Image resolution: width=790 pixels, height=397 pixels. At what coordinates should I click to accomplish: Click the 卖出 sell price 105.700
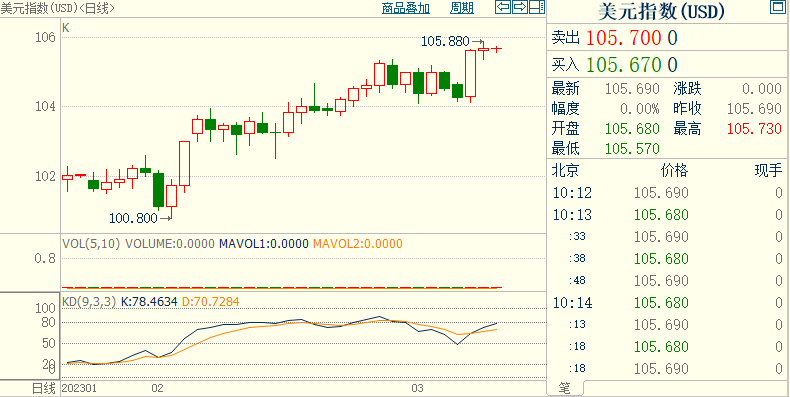(x=624, y=38)
